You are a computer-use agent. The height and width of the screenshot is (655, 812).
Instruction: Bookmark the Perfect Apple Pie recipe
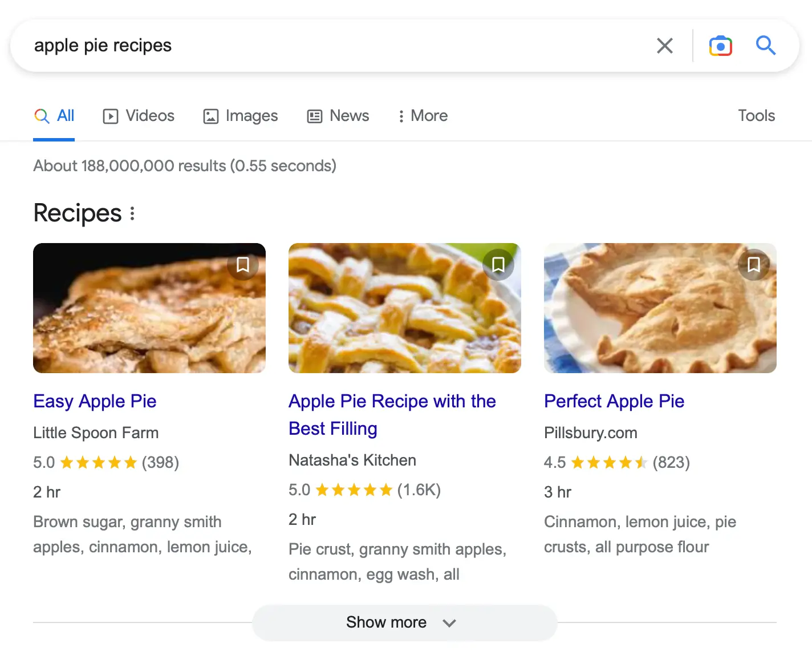[x=754, y=265]
